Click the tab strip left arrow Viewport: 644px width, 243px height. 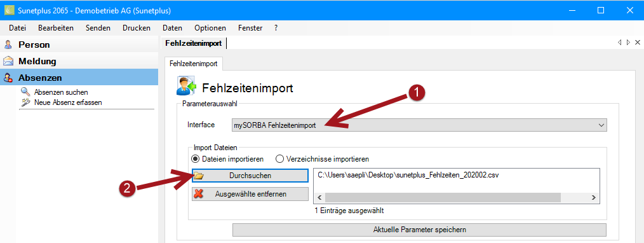[x=619, y=43]
